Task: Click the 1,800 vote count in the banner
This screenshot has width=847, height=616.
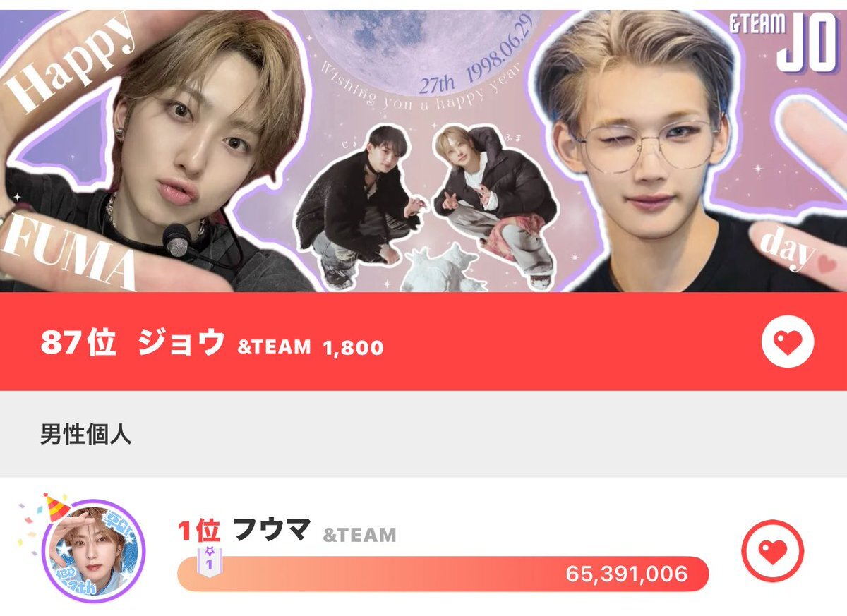Action: pos(353,346)
